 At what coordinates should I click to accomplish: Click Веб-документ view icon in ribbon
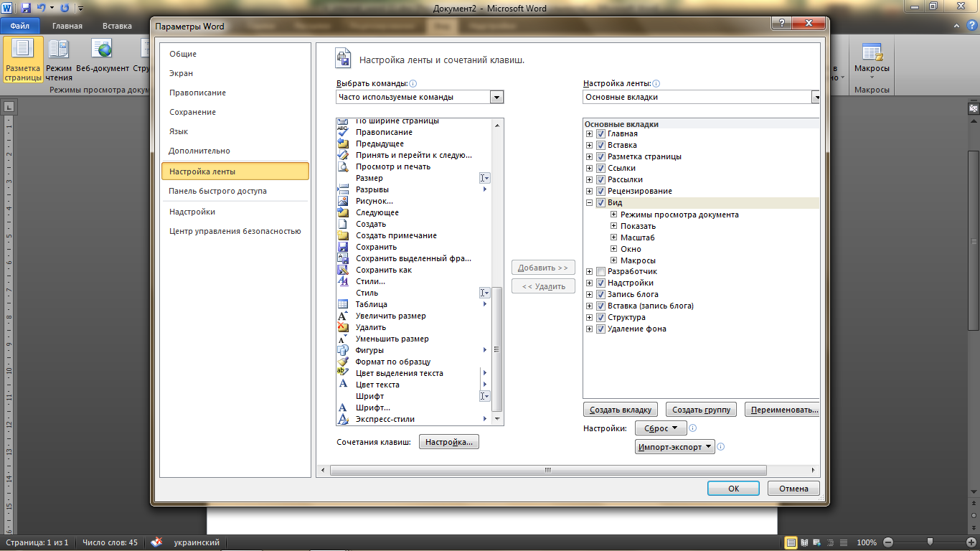coord(103,50)
